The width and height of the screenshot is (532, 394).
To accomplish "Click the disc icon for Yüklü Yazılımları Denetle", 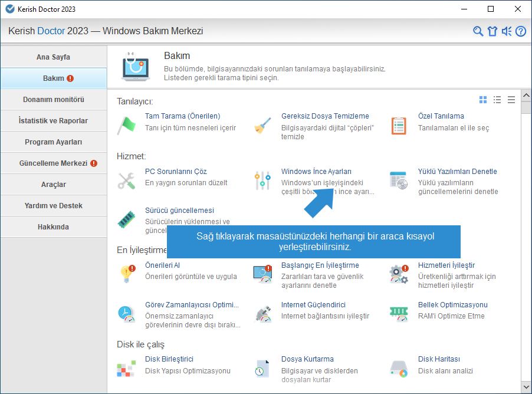I will click(x=399, y=180).
